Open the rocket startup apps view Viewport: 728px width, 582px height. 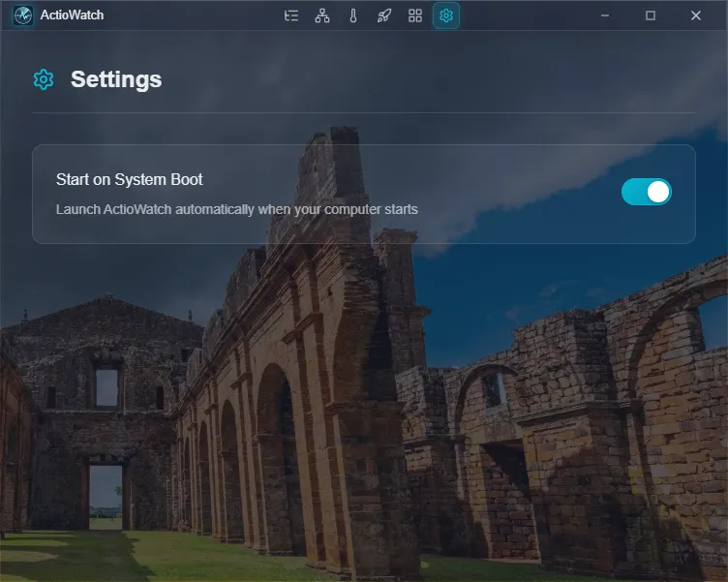pos(384,15)
